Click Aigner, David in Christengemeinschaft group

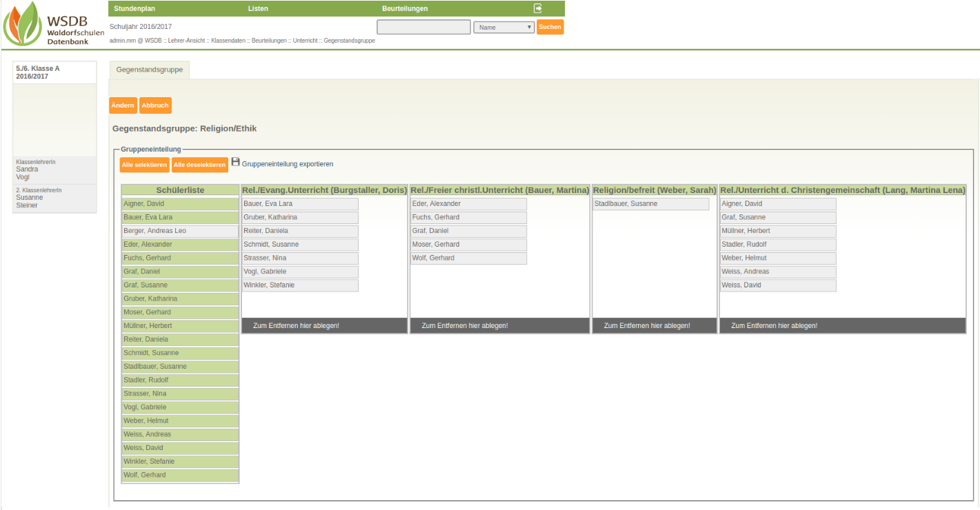778,204
